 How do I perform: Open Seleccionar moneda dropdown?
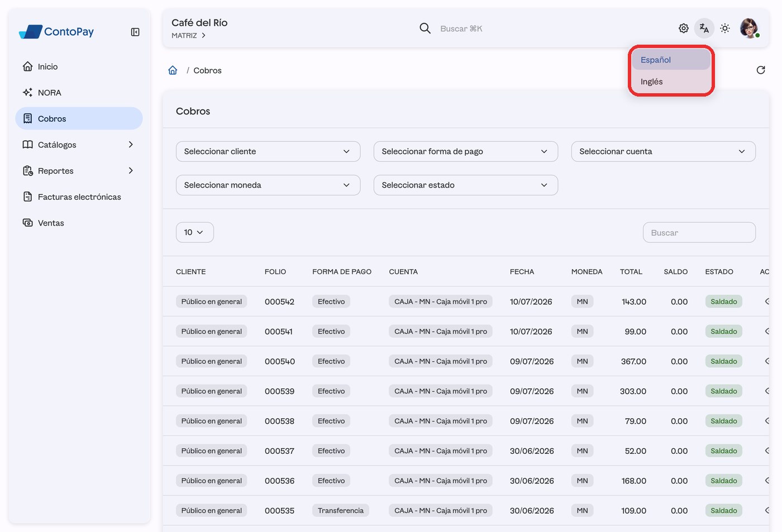[x=268, y=185]
